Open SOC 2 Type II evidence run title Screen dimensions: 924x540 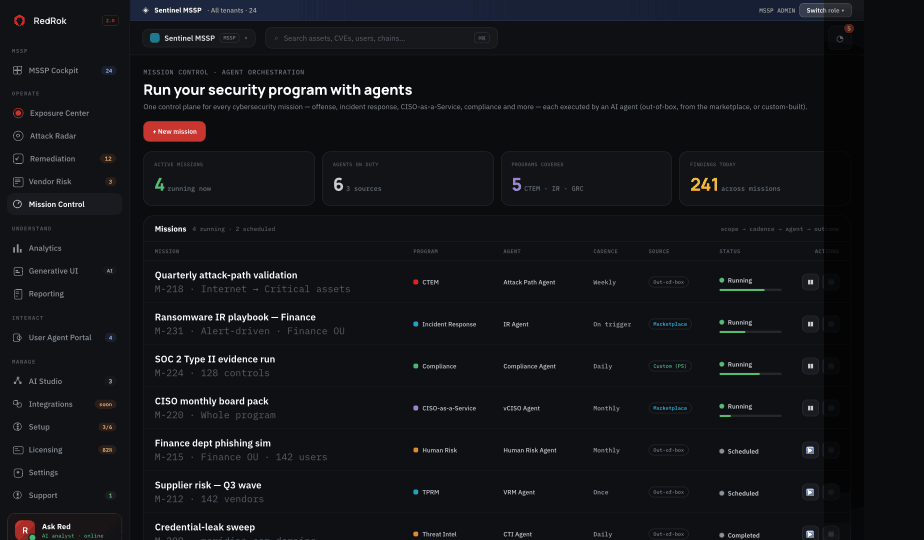point(214,359)
